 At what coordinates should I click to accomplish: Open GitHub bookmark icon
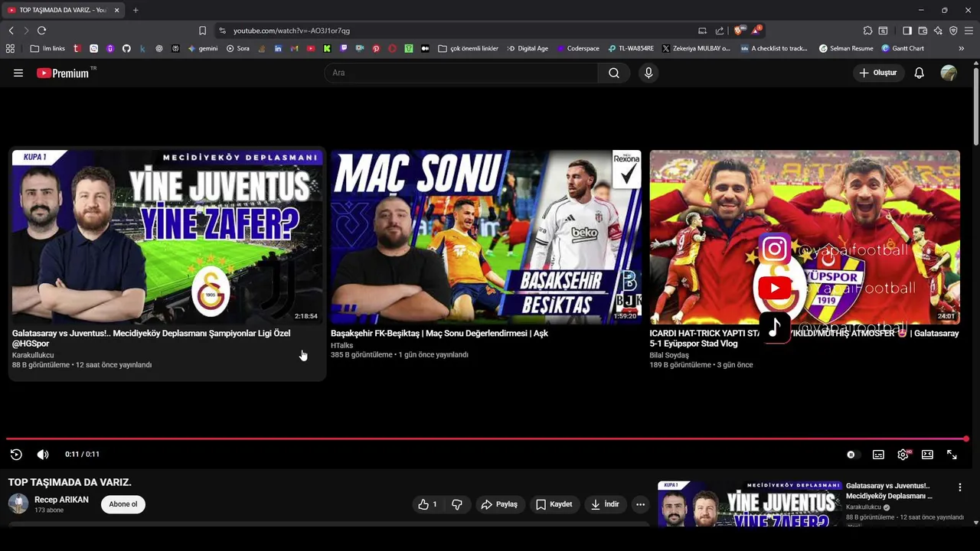pyautogui.click(x=126, y=48)
